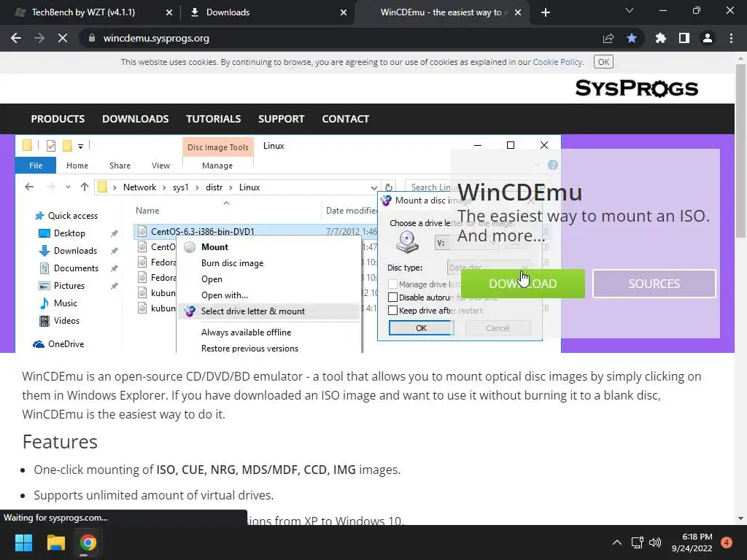Open the Cookie Policy link

tap(557, 62)
